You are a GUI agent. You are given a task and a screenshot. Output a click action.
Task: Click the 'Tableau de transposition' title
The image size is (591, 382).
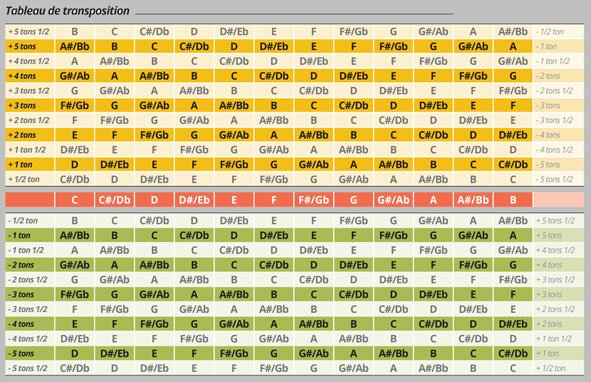click(x=67, y=11)
